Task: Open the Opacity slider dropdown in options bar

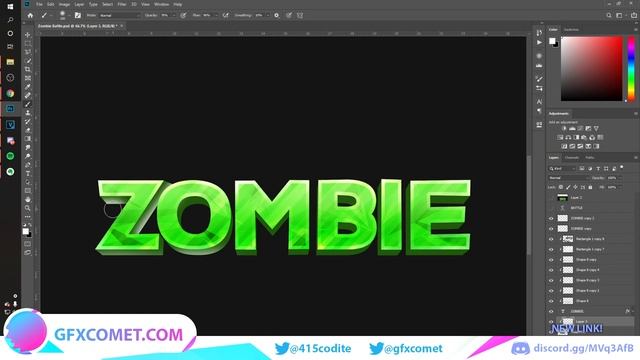Action: pos(174,16)
